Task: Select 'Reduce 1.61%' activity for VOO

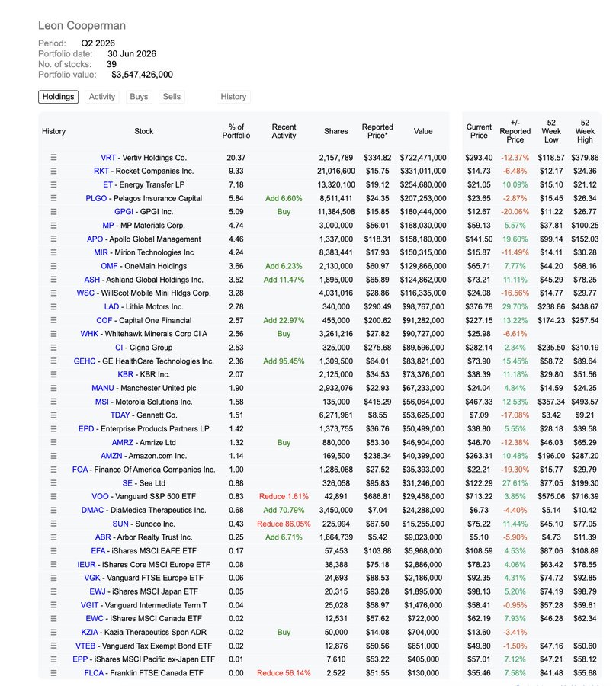Action: pos(284,496)
